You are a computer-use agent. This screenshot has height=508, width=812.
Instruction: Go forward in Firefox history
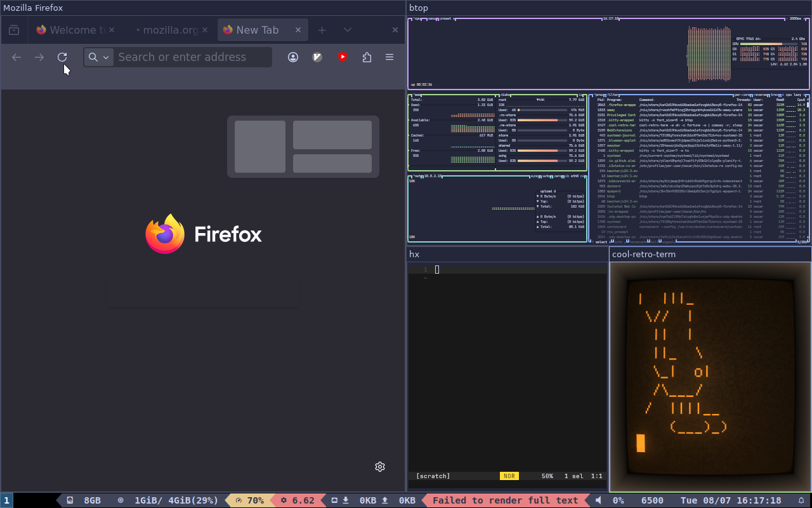(x=39, y=57)
